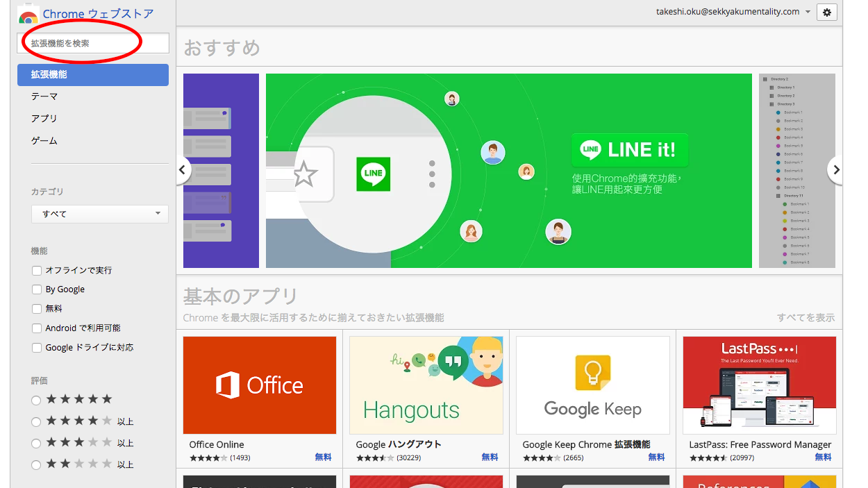868x488 pixels.
Task: Advance to the next carousel slide
Action: (835, 170)
